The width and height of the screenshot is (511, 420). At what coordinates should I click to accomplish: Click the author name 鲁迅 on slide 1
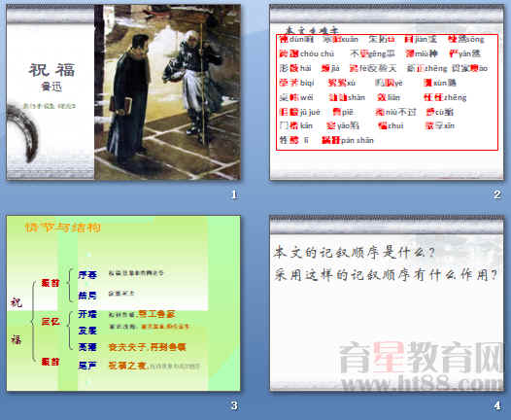[x=51, y=87]
